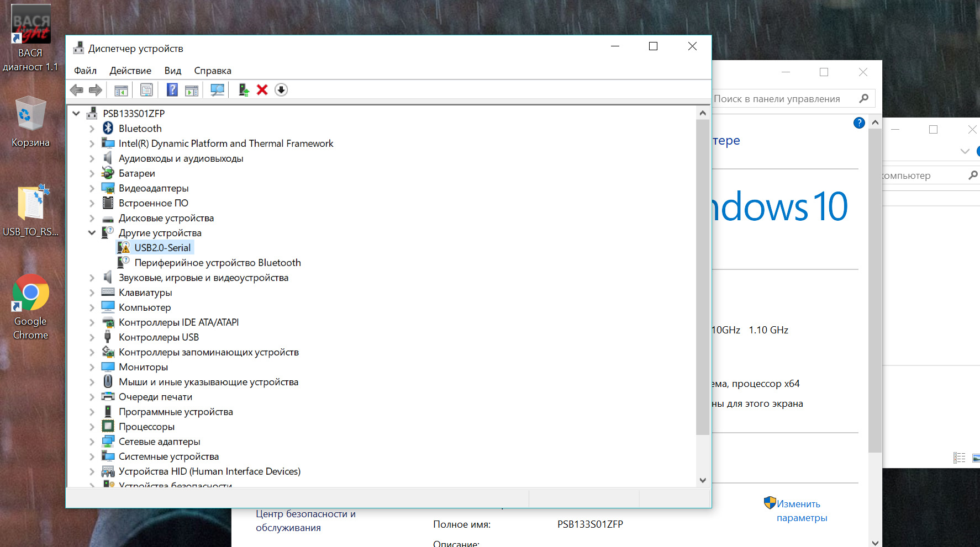
Task: Expand Контроллеры USB category
Action: pyautogui.click(x=92, y=337)
